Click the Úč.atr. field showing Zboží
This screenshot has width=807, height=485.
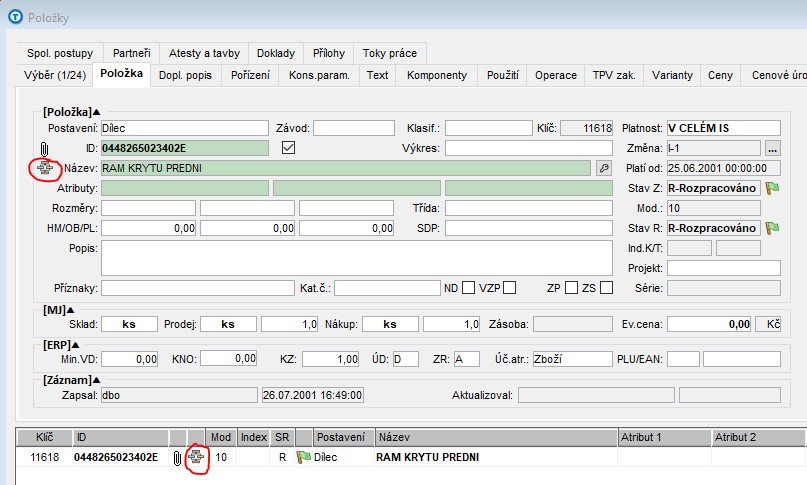pyautogui.click(x=572, y=359)
